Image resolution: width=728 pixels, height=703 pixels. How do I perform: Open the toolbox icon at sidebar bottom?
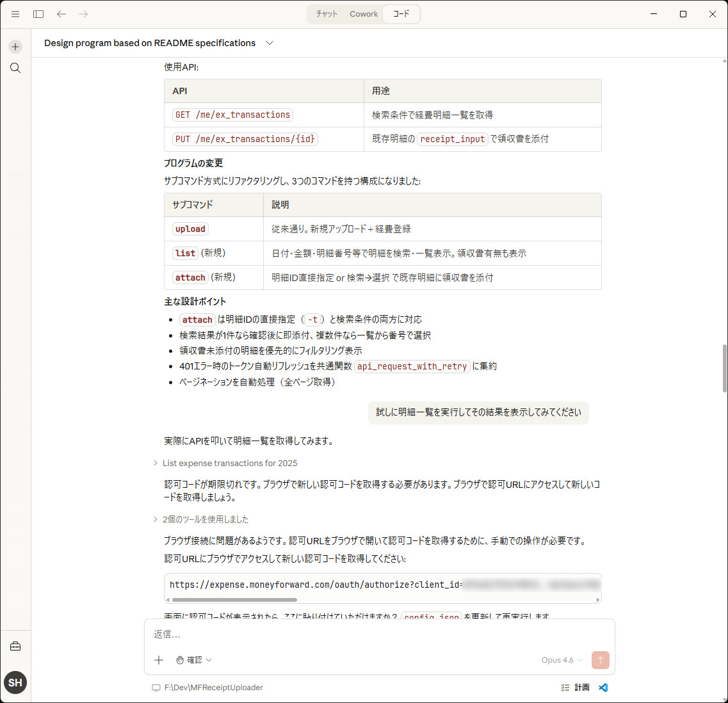(15, 647)
